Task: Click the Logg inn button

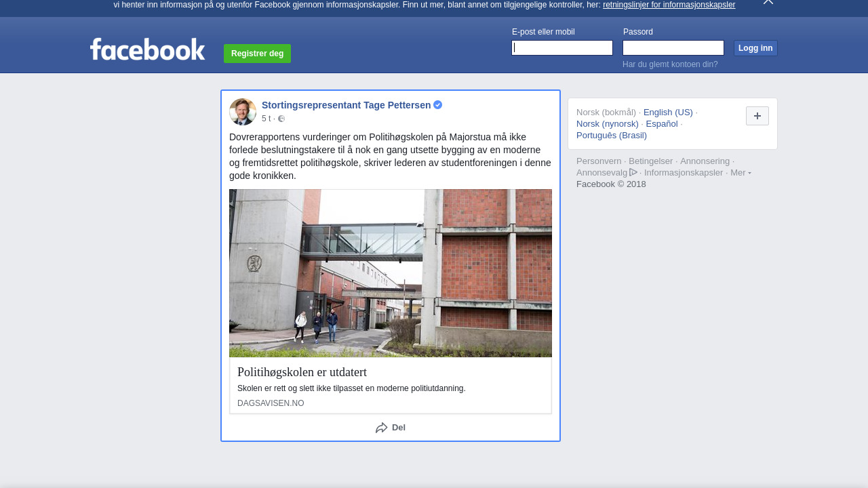Action: (755, 48)
